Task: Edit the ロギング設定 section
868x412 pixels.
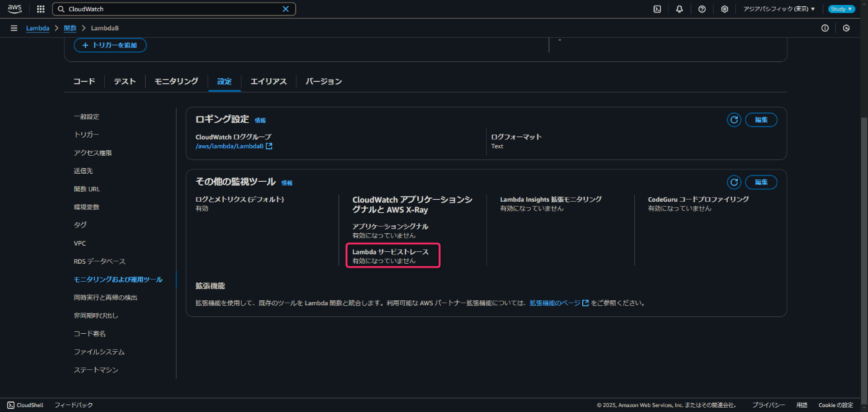Action: pos(761,120)
